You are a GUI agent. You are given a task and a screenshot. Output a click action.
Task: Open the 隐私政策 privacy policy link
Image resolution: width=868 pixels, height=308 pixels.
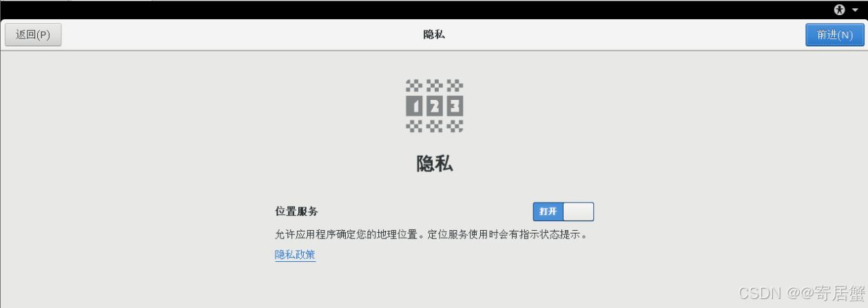click(x=295, y=254)
